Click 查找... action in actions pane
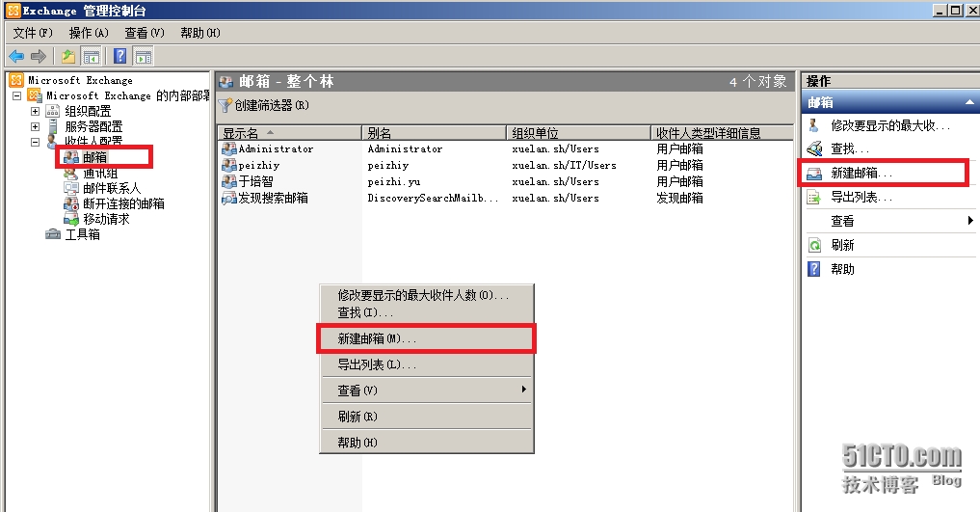 tap(850, 148)
